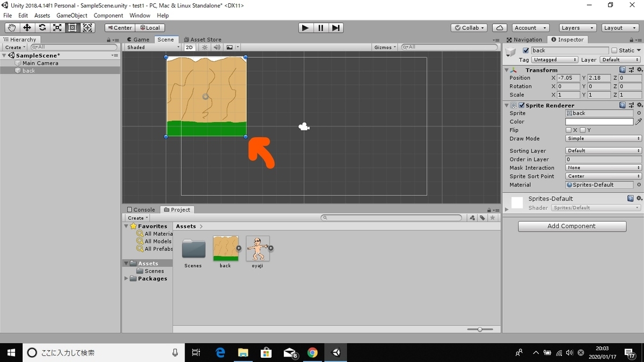Open Unity icon in Windows taskbar
Image resolution: width=644 pixels, height=362 pixels.
[x=336, y=352]
